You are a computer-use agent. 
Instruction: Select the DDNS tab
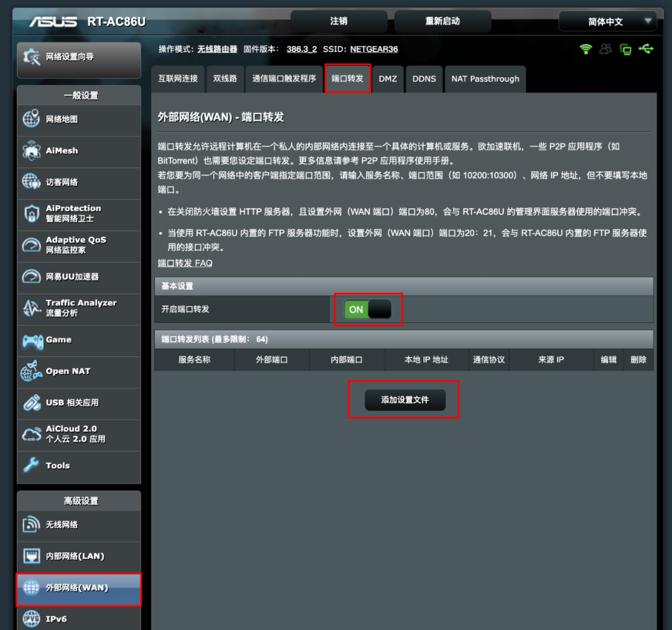point(424,79)
